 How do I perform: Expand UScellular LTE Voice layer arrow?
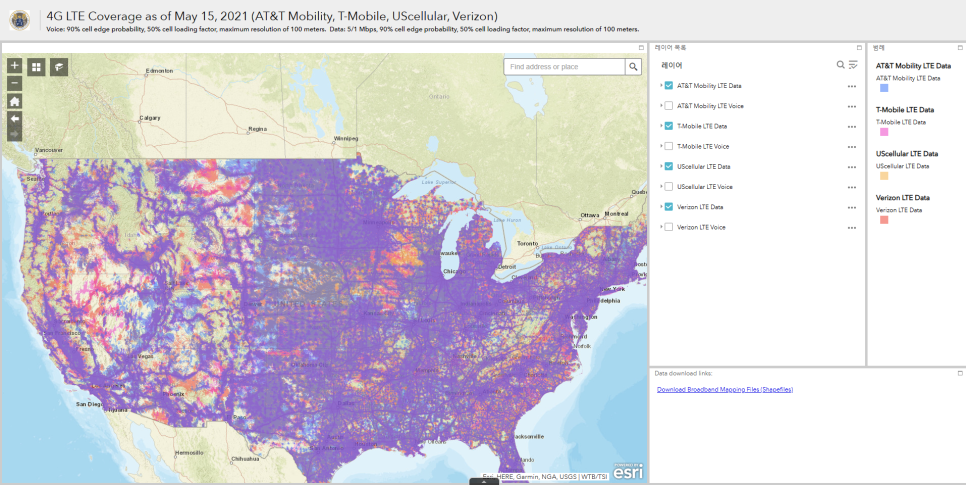click(x=661, y=187)
